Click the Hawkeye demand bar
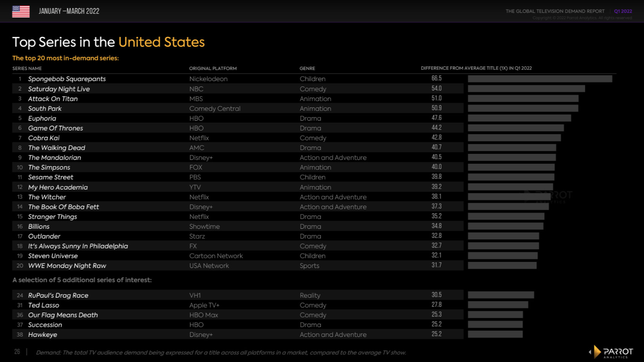This screenshot has width=644, height=362. coord(495,334)
